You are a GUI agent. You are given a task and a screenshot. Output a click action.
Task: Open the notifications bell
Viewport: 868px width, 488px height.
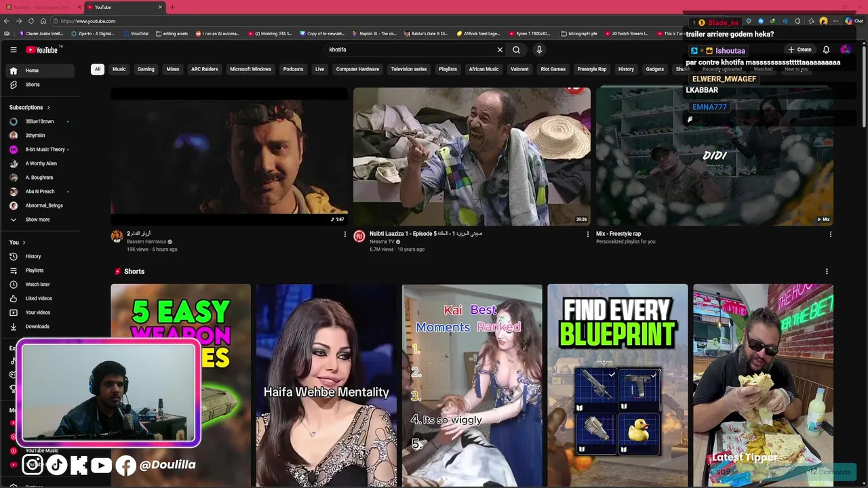tap(826, 49)
